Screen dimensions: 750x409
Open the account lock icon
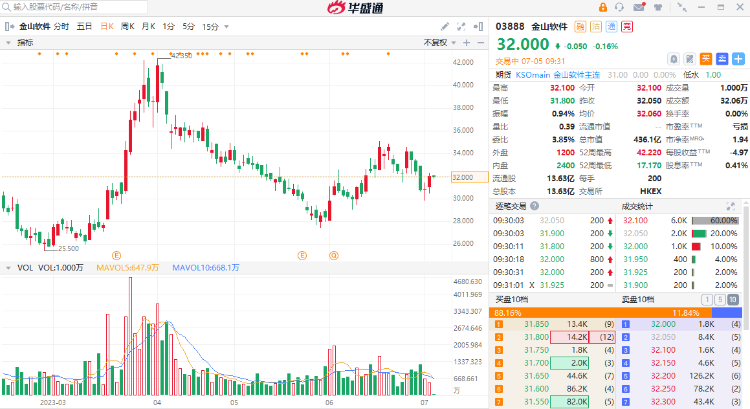pos(603,7)
